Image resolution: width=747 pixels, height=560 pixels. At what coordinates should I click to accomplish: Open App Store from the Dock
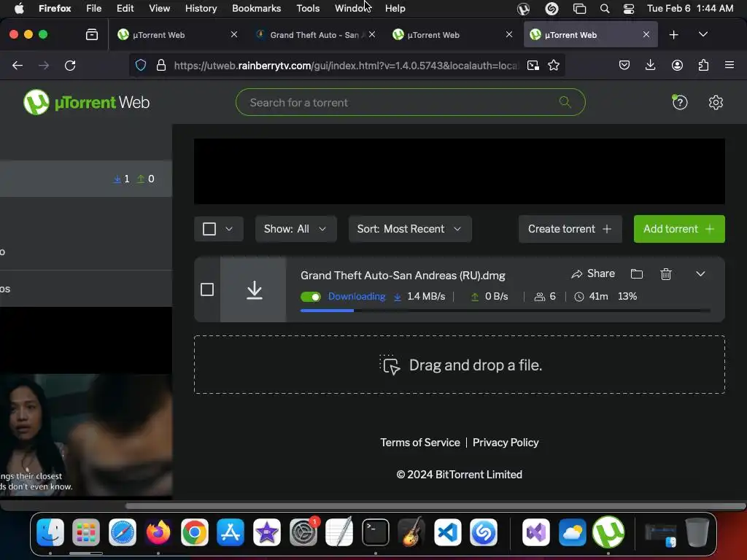[x=231, y=532]
